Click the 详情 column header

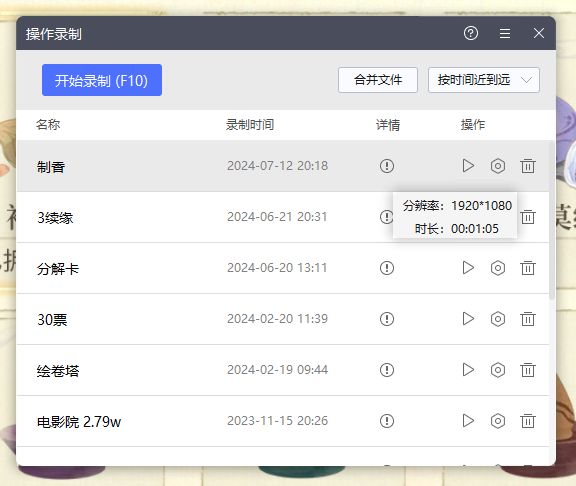(x=388, y=125)
